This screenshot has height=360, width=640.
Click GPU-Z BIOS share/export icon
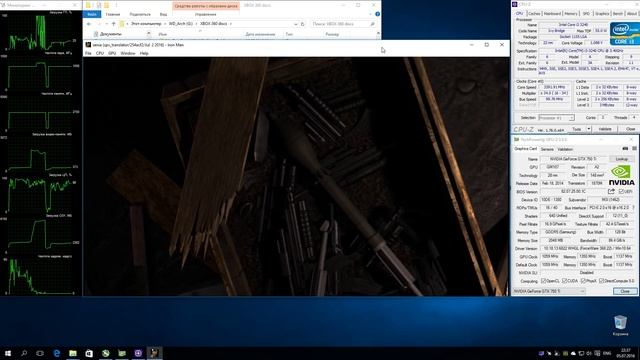point(611,191)
